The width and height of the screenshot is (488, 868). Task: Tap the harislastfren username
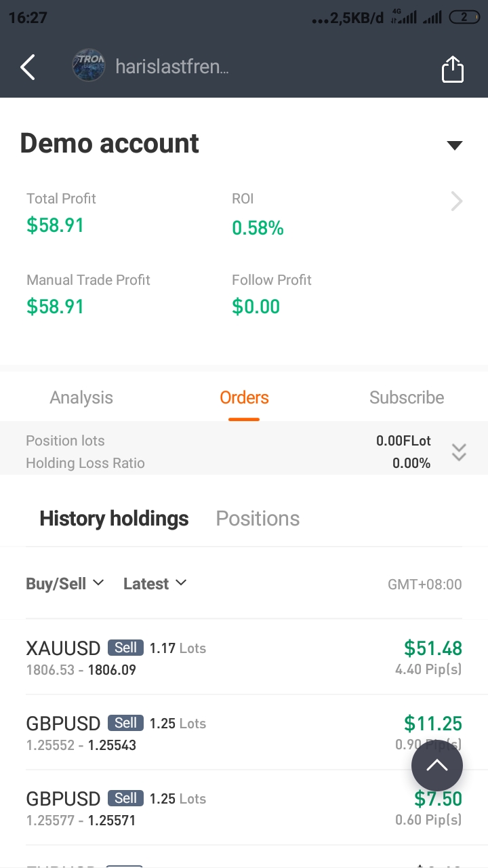click(172, 66)
